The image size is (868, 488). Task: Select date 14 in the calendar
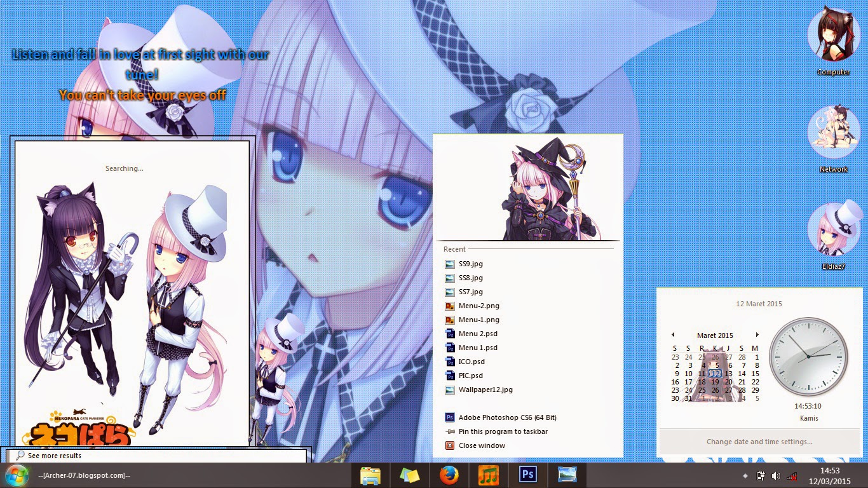[x=742, y=374]
